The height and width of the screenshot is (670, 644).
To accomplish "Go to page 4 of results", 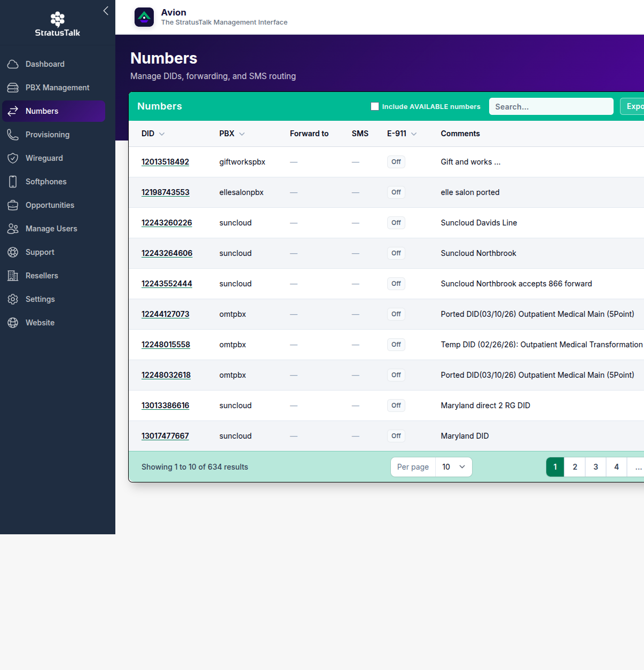I will pos(617,467).
